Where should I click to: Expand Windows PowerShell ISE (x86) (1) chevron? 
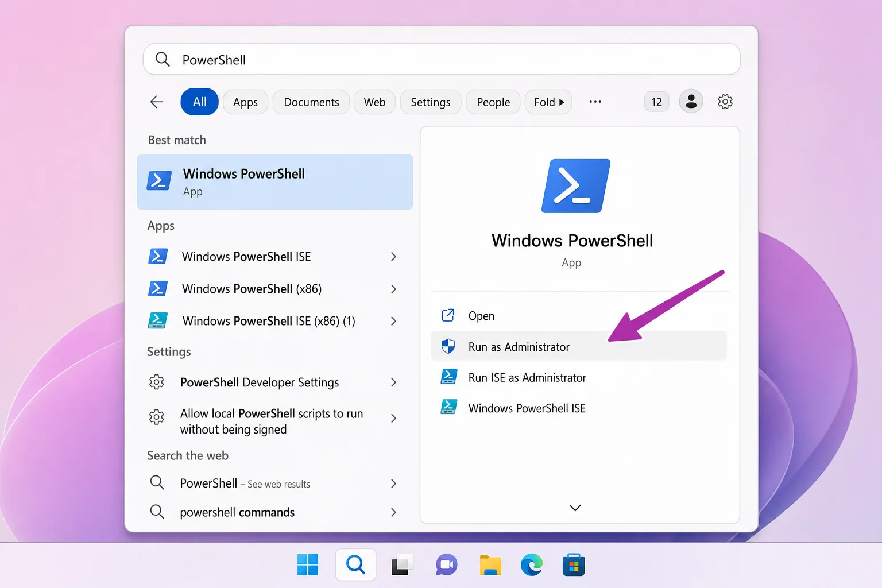tap(393, 321)
